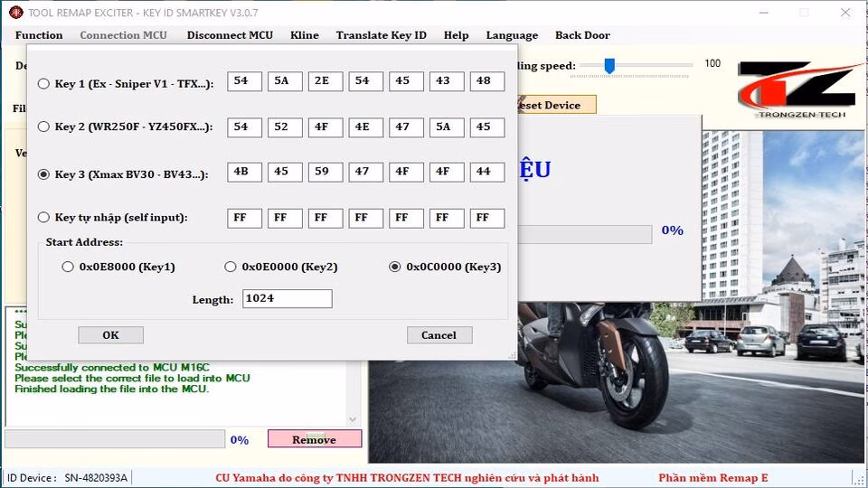Screen dimensions: 868x488
Task: Open the Disconnect MCU menu
Action: click(x=230, y=35)
